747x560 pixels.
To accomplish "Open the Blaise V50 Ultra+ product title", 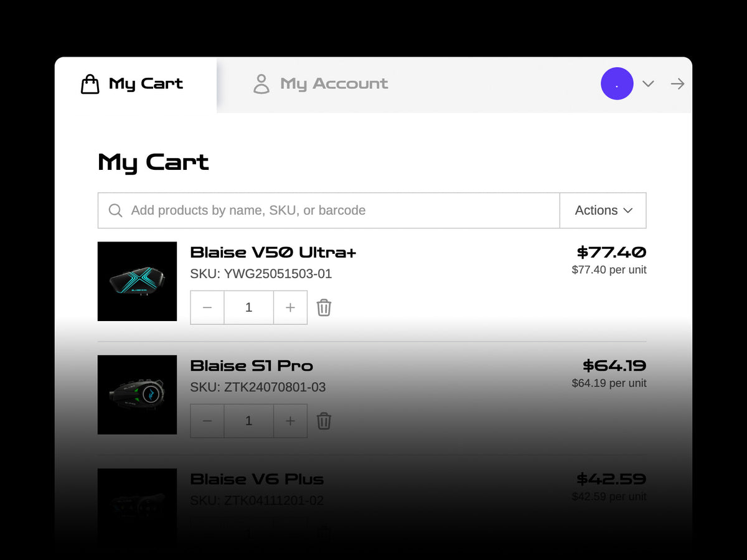I will (x=273, y=252).
